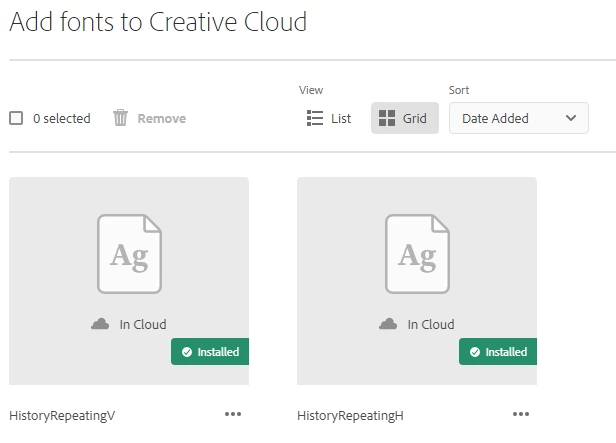The width and height of the screenshot is (616, 443).
Task: Click the Remove button label
Action: [x=161, y=118]
